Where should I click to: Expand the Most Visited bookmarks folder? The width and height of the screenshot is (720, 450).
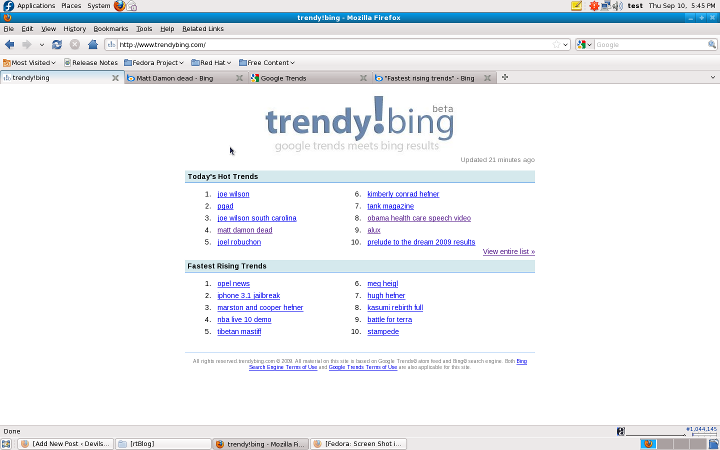tap(29, 62)
